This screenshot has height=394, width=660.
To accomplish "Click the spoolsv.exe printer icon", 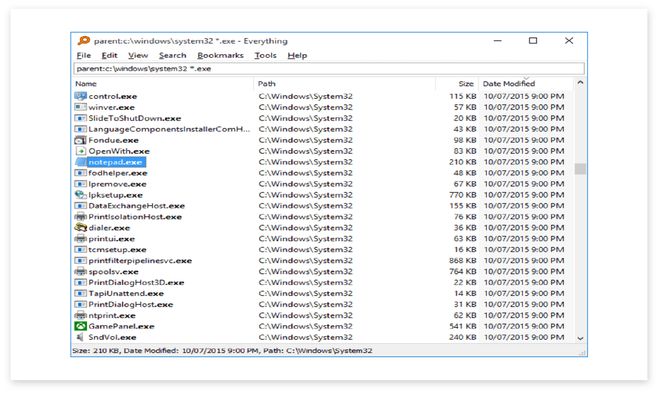I will [x=80, y=272].
